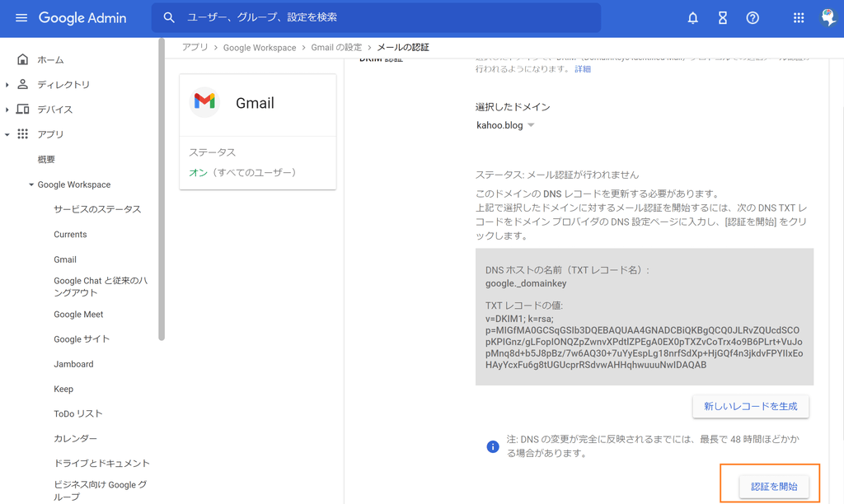The height and width of the screenshot is (504, 844).
Task: Open Google Chat と従来のハングアウト
Action: tap(101, 287)
